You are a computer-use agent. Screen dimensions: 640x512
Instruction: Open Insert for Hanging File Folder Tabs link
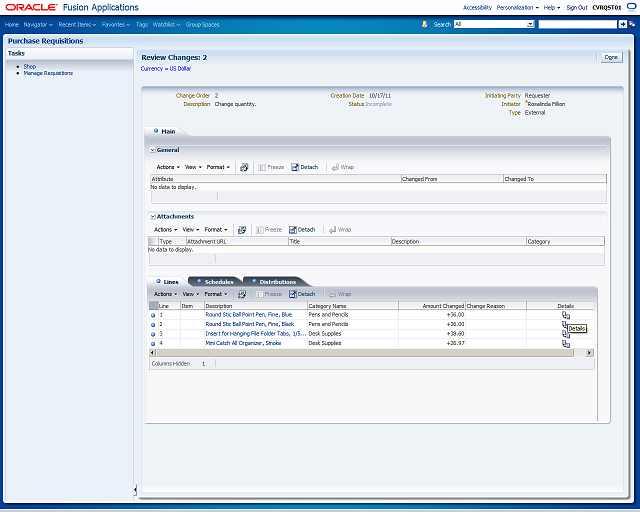(256, 334)
